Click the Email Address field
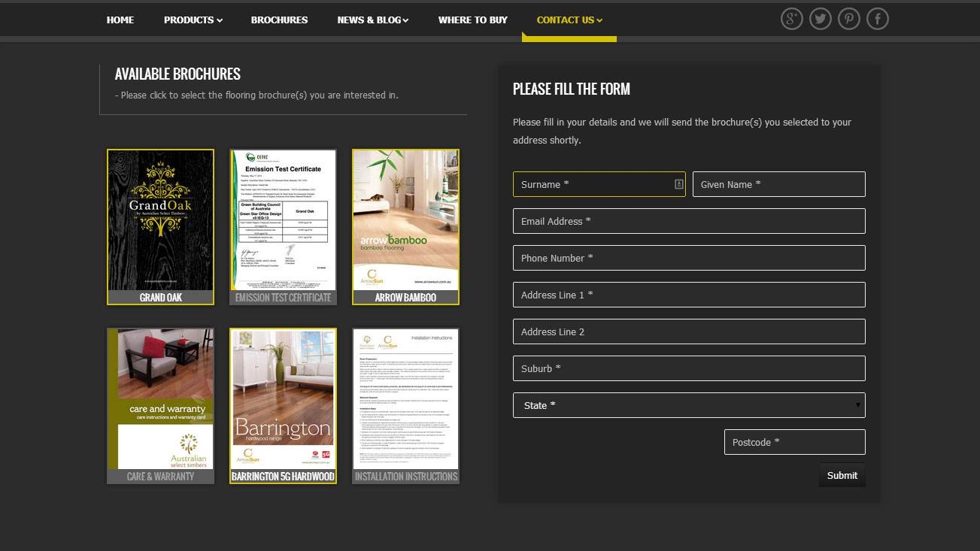This screenshot has width=980, height=551. point(688,221)
